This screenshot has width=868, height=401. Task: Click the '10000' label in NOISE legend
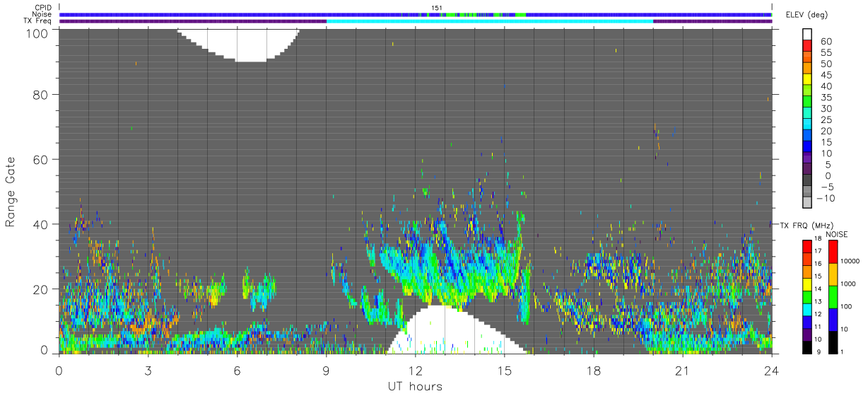click(851, 260)
